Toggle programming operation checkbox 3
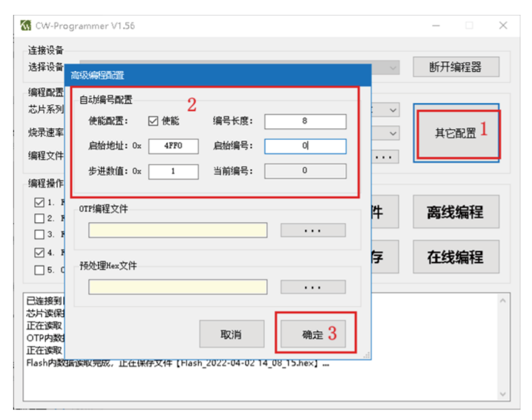 coord(39,234)
